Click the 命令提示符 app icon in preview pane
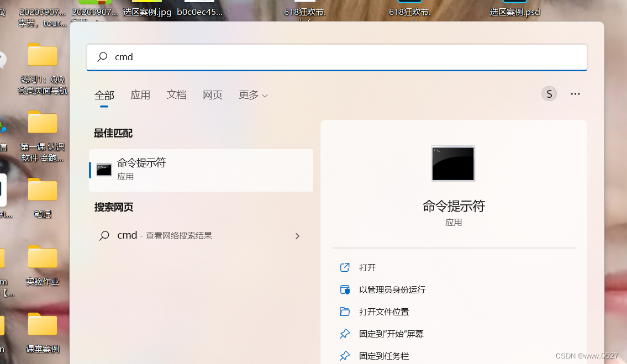 click(453, 163)
